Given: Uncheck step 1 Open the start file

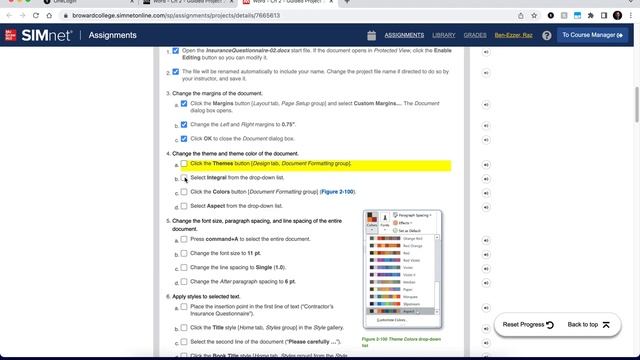Looking at the screenshot, I should pyautogui.click(x=176, y=51).
